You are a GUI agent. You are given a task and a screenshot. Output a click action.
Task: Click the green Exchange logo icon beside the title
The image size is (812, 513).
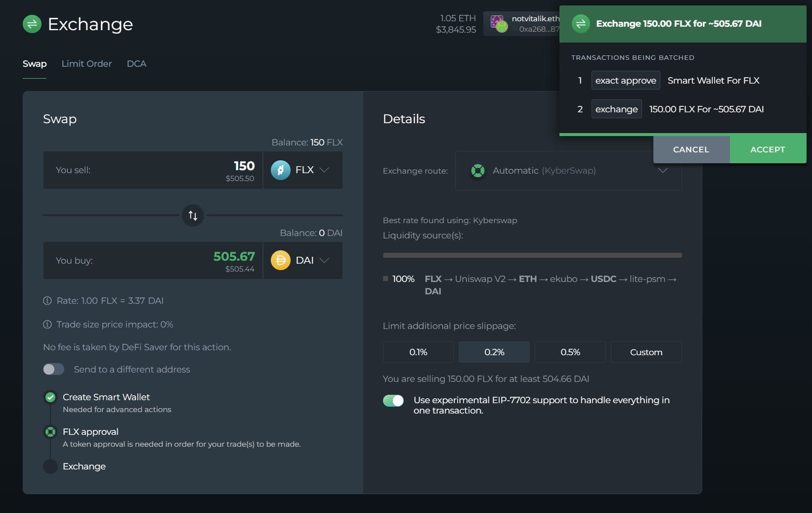tap(32, 24)
